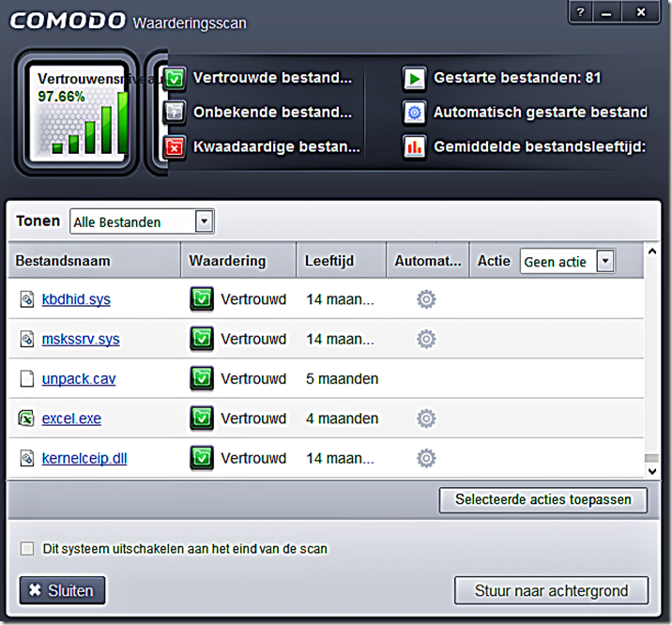Viewport: 672px width, 625px height.
Task: Click the red Kwaadaardige bestanden icon
Action: click(x=175, y=147)
